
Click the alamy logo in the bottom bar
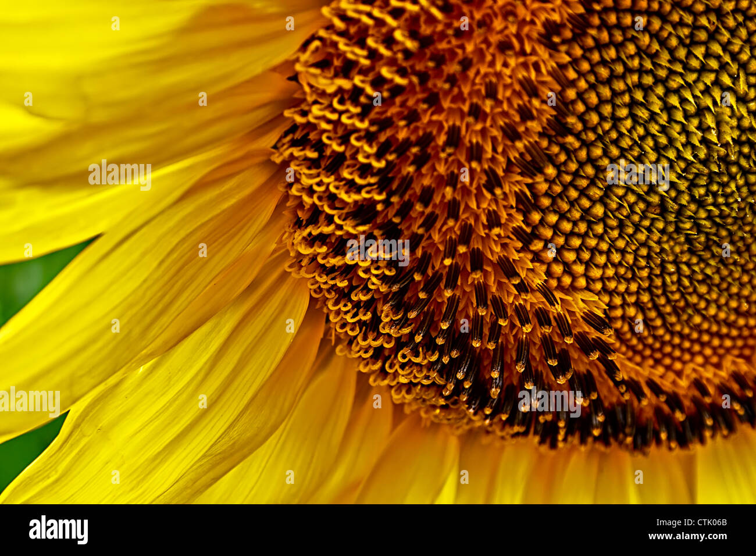pos(58,530)
